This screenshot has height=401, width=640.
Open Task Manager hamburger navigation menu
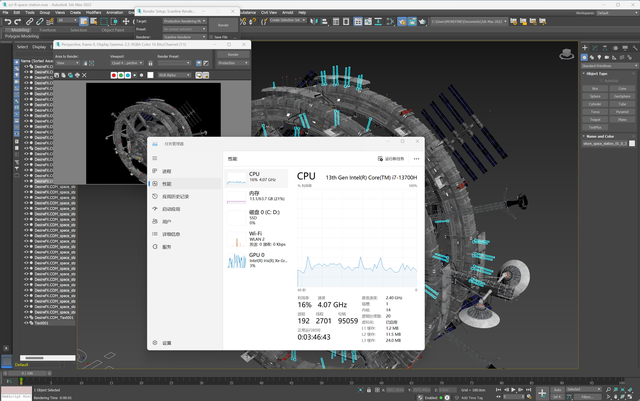[x=155, y=158]
